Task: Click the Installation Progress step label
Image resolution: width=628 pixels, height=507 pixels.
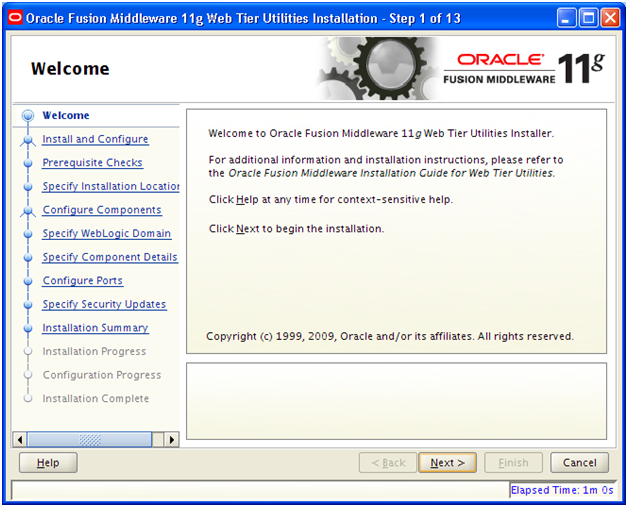Action: click(x=94, y=351)
